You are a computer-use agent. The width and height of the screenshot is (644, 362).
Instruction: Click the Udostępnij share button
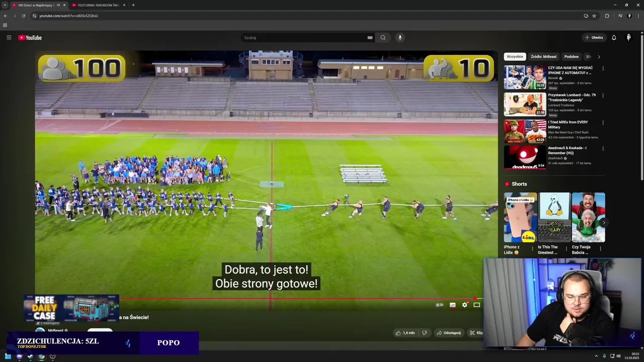[449, 333]
